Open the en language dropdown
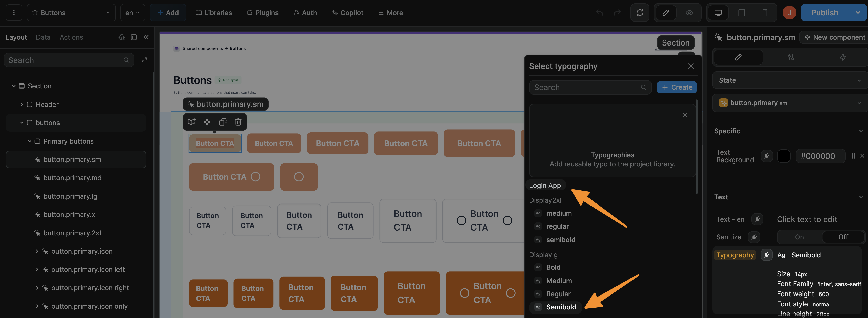This screenshot has height=318, width=868. pyautogui.click(x=132, y=13)
